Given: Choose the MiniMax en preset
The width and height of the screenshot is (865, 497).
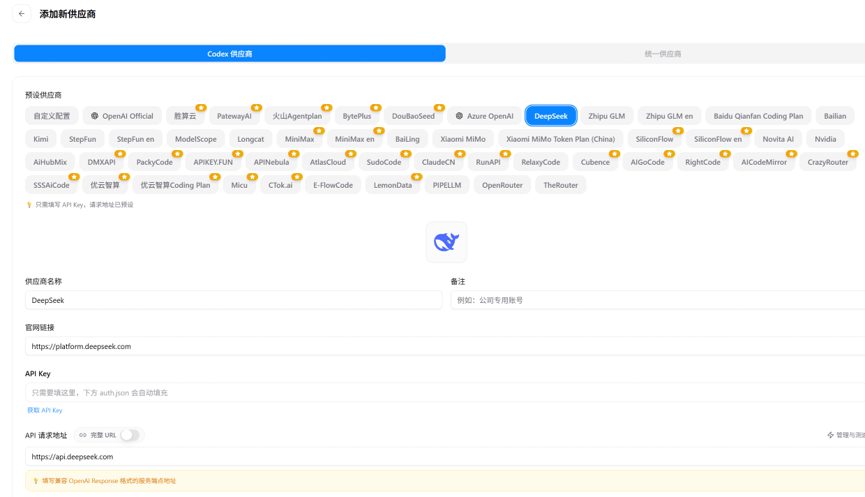Looking at the screenshot, I should click(355, 139).
